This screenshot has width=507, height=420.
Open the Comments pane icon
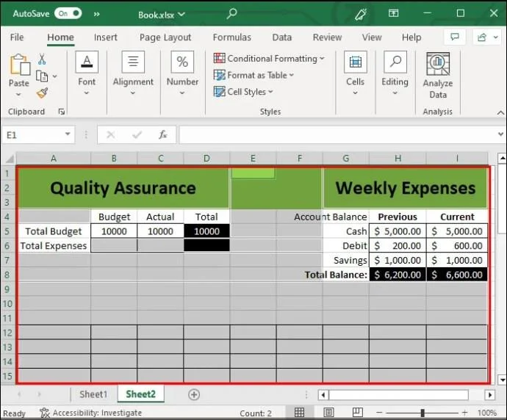coord(455,37)
